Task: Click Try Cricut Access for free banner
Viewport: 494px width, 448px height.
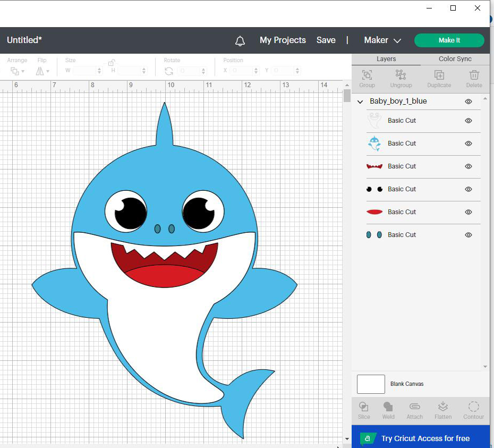Action: pos(421,437)
